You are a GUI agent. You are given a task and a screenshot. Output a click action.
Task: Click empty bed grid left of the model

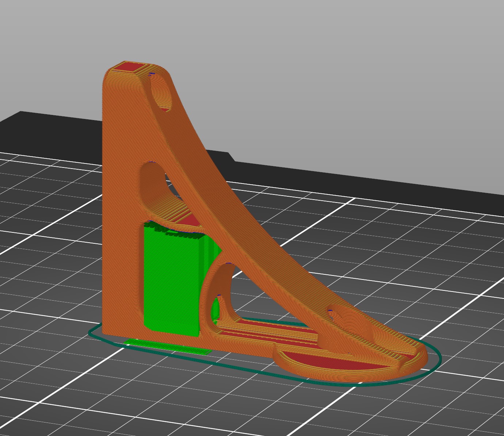pyautogui.click(x=47, y=255)
